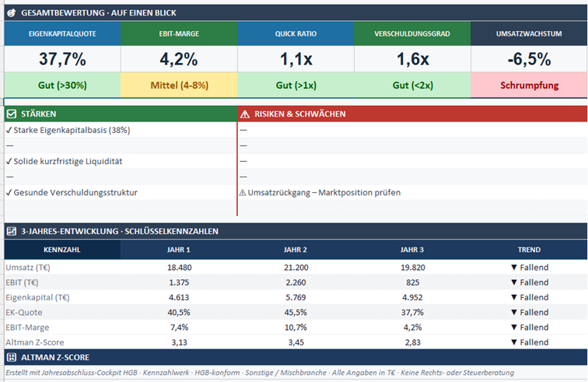
Task: Select the Quick Ratio 1,1x value
Action: [296, 59]
